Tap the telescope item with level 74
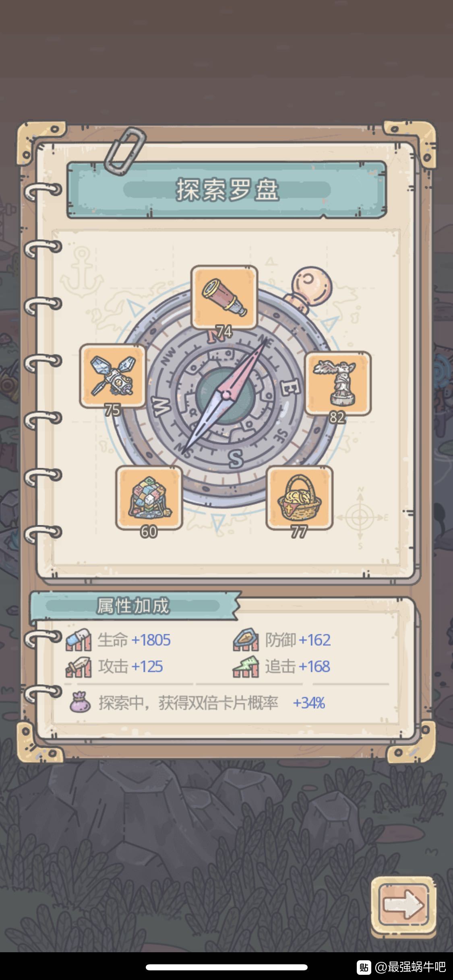Image resolution: width=453 pixels, height=980 pixels. coord(224,298)
